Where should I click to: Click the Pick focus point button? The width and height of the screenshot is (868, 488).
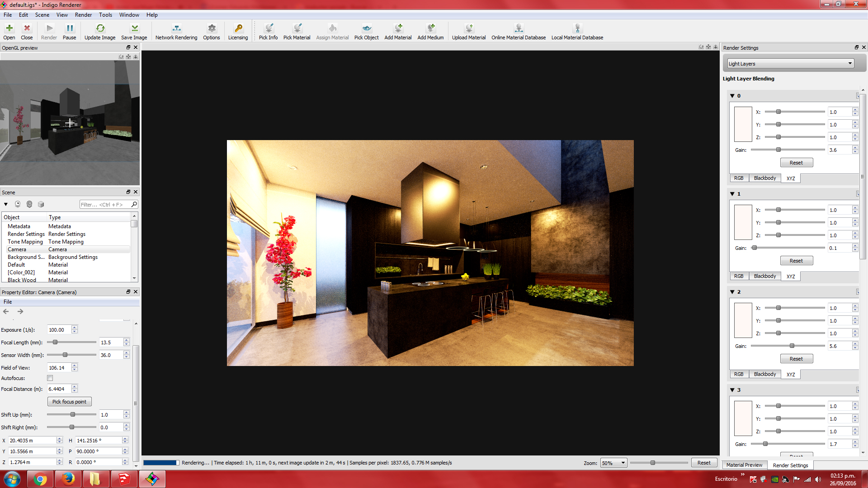click(x=69, y=402)
